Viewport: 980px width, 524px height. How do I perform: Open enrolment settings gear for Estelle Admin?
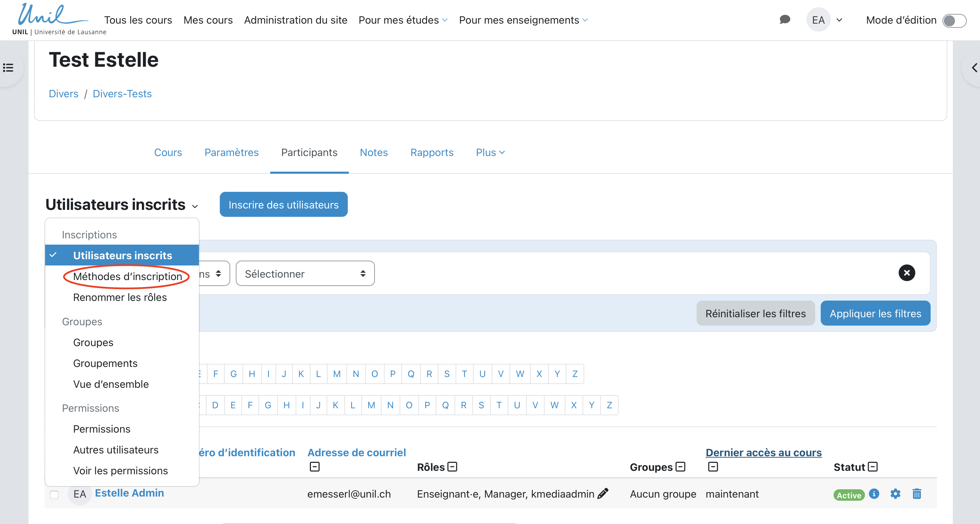point(895,493)
